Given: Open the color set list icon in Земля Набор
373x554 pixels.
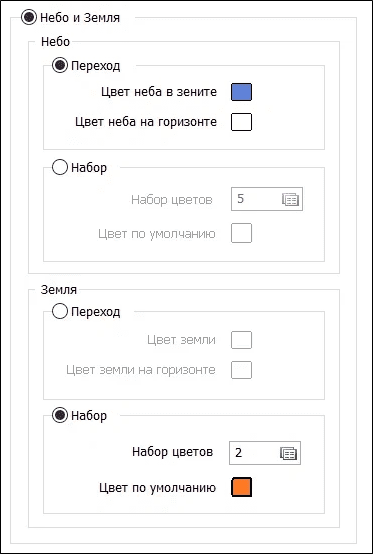Looking at the screenshot, I should click(x=289, y=453).
